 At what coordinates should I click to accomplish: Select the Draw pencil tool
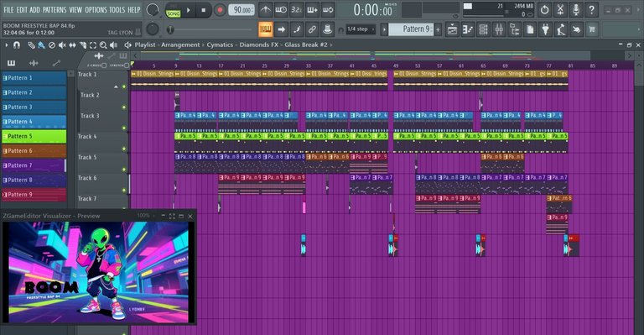tap(31, 44)
